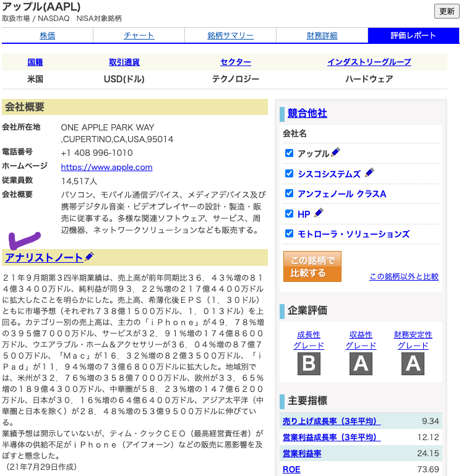The height and width of the screenshot is (476, 464).
Task: Click pencil icon beside アナリストノート heading
Action: point(89,257)
